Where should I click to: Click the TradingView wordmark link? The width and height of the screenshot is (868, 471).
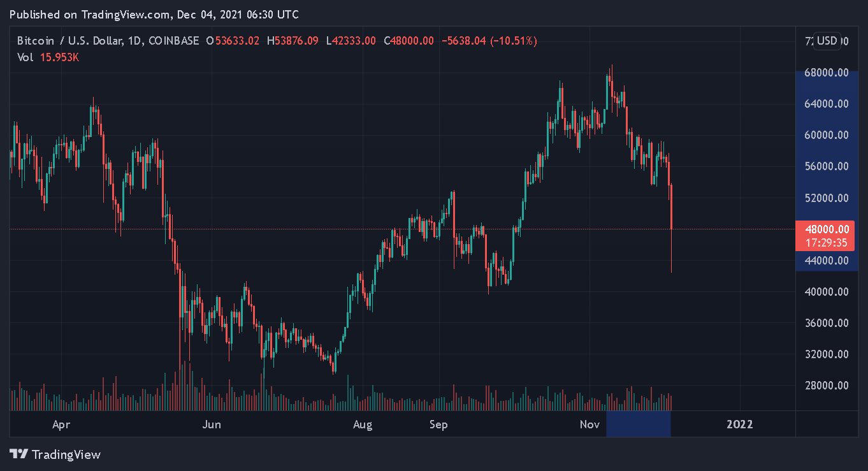(x=66, y=454)
